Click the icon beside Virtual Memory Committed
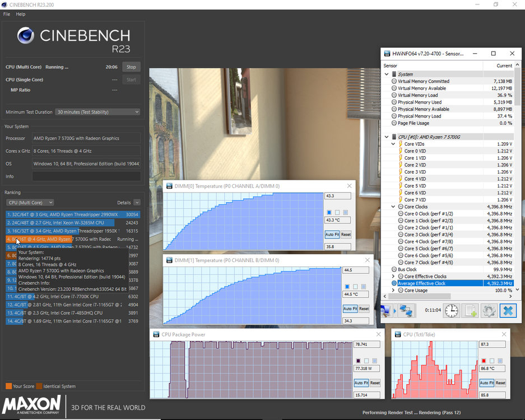Image resolution: width=525 pixels, height=420 pixels. pyautogui.click(x=394, y=81)
